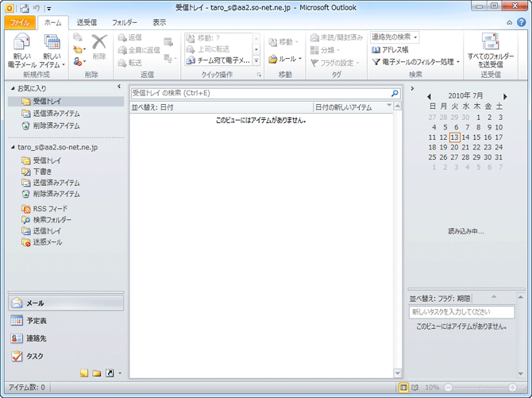Image resolution: width=532 pixels, height=398 pixels.
Task: Click the 受信トレイの検索 search box
Action: tap(259, 93)
